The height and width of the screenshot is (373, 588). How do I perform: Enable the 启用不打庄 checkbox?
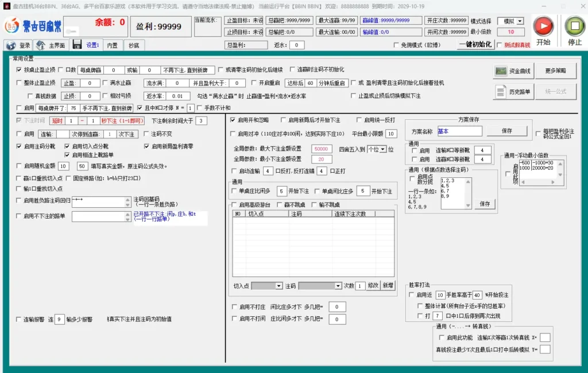pos(234,307)
